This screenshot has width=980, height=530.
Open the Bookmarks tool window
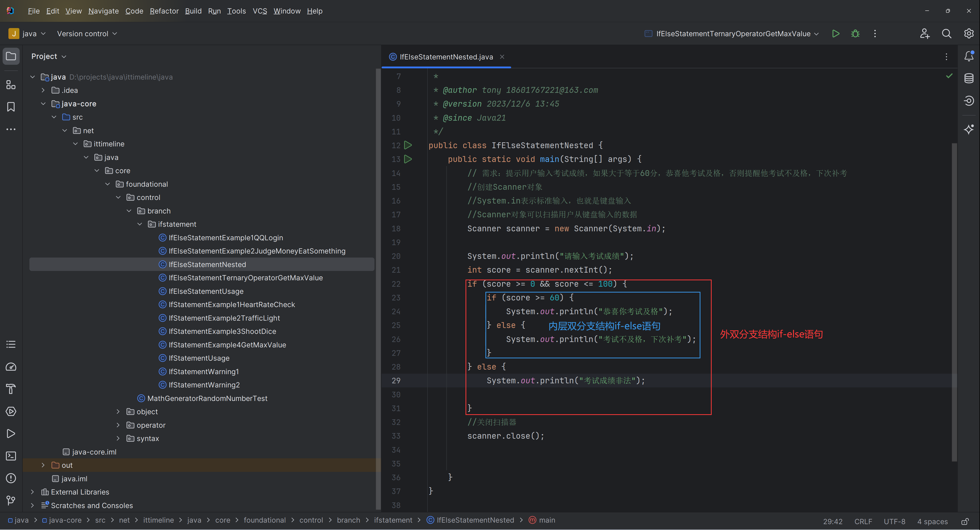pyautogui.click(x=11, y=107)
